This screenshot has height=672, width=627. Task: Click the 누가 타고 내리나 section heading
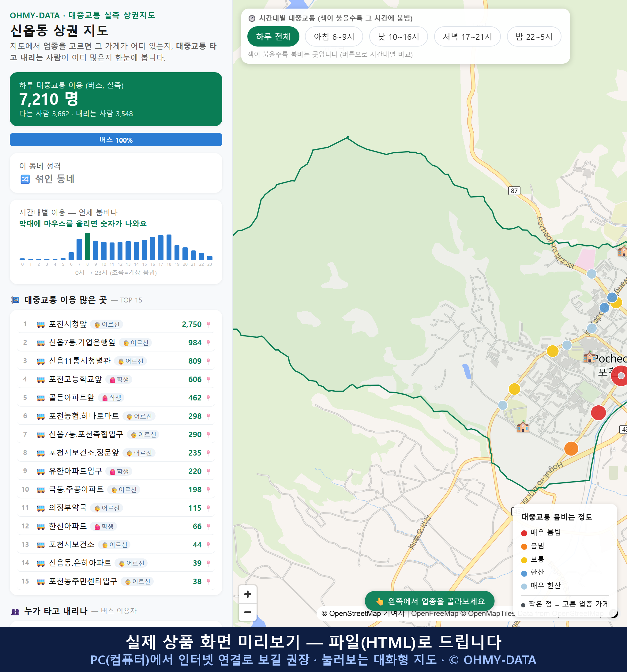tap(56, 611)
